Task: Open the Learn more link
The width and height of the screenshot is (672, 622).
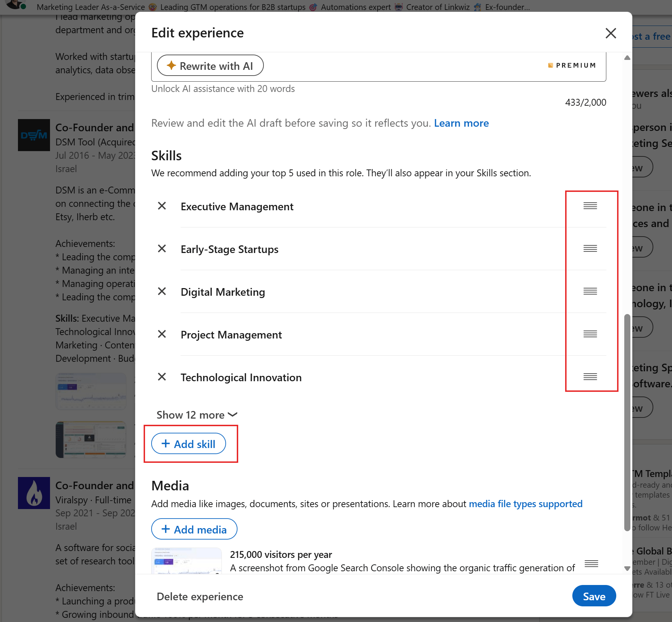Action: click(x=461, y=123)
